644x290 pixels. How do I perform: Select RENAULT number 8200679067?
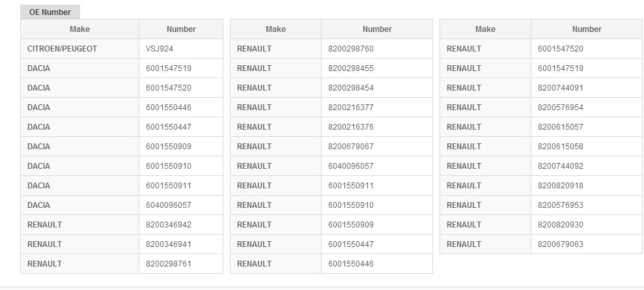pyautogui.click(x=351, y=147)
